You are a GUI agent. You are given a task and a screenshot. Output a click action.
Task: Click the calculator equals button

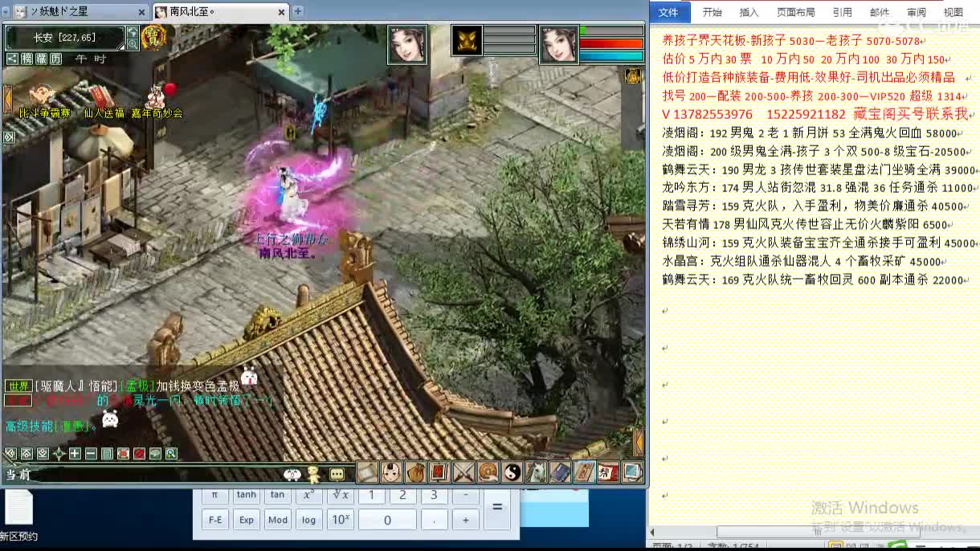tap(497, 507)
